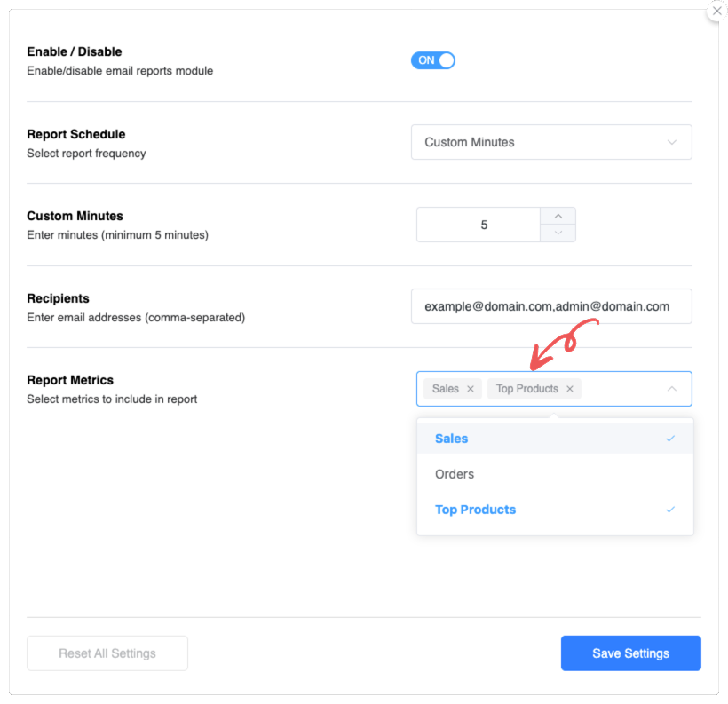The height and width of the screenshot is (704, 728).
Task: Click the down arrow on Custom Minutes stepper
Action: point(558,233)
